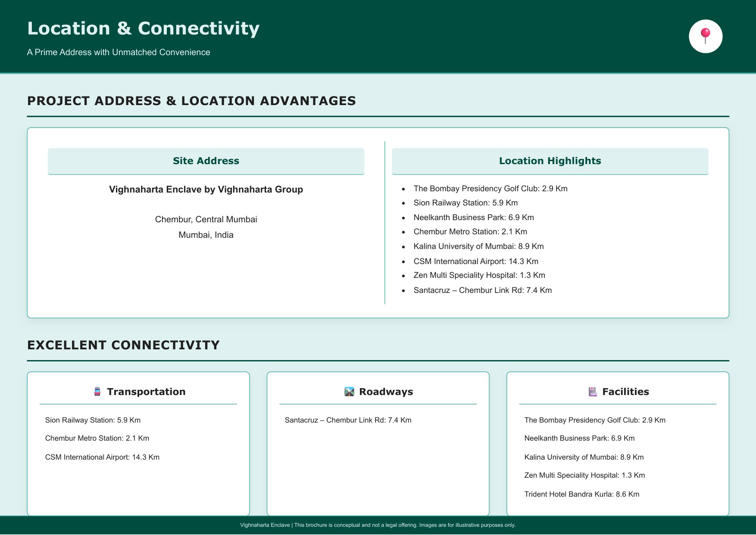Image resolution: width=756 pixels, height=535 pixels.
Task: Click the footer disclaimer text
Action: pyautogui.click(x=378, y=525)
